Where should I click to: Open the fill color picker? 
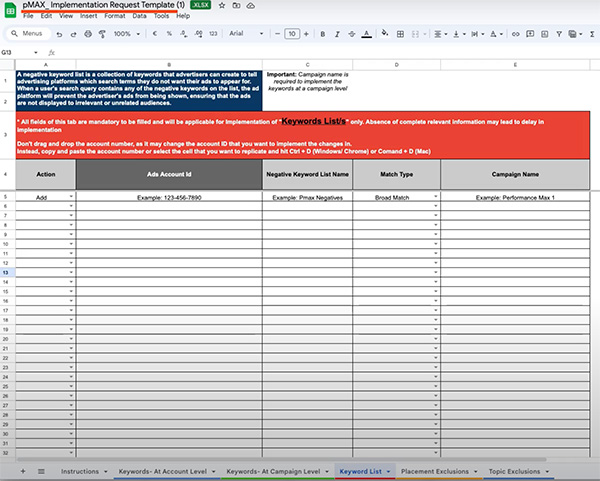point(385,33)
